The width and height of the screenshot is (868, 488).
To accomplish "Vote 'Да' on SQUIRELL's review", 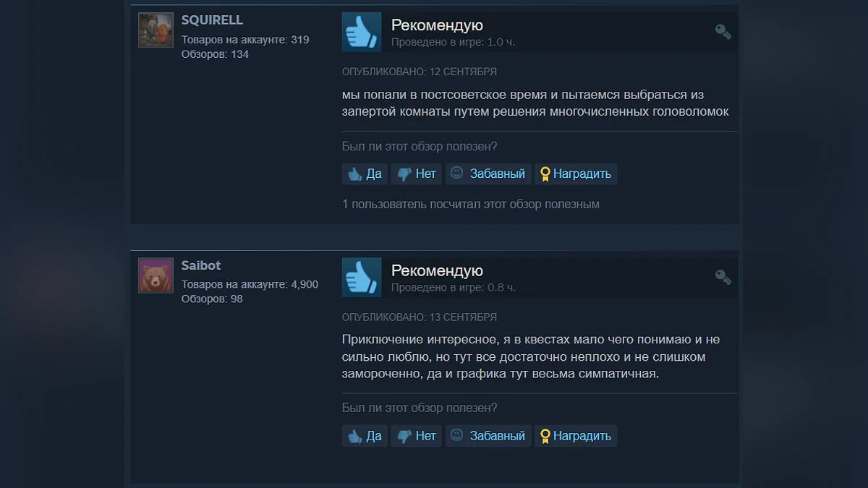I will coord(365,174).
